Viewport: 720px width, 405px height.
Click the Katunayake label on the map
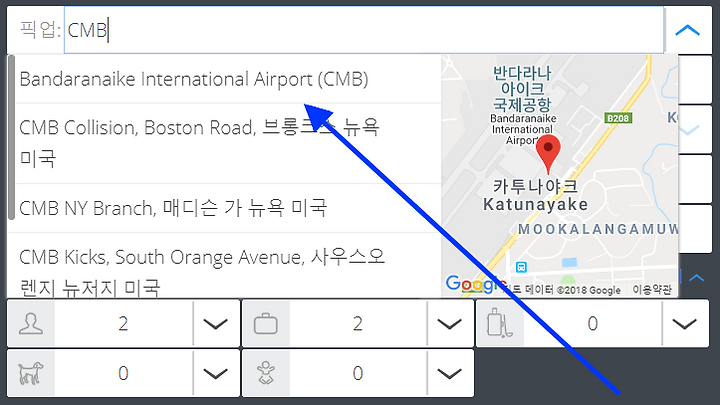click(535, 204)
